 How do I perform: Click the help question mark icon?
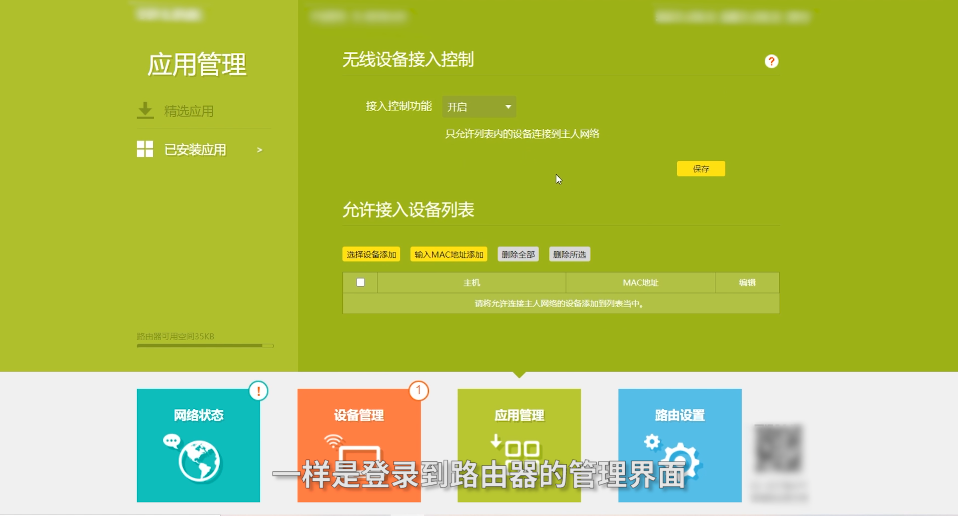(x=771, y=61)
